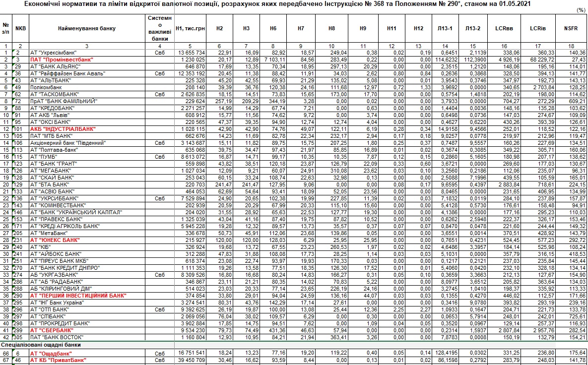
Task: Click the 'NKB' column header
Action: (x=20, y=28)
